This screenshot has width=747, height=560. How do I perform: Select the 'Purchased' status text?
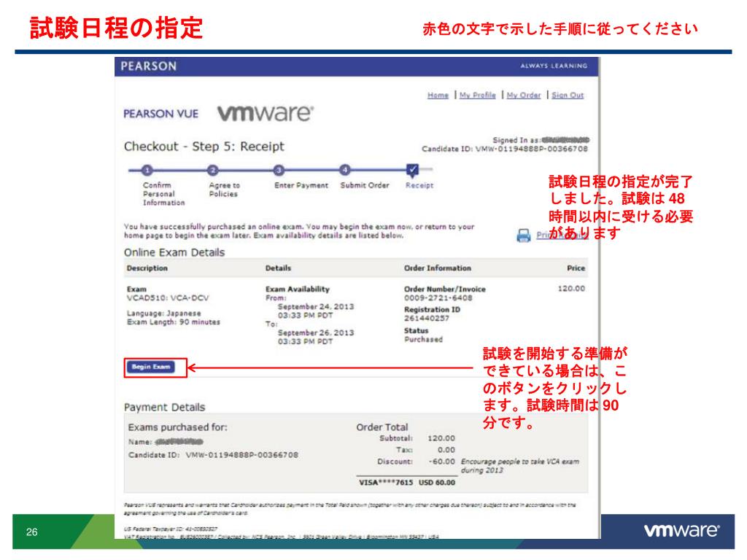click(424, 339)
